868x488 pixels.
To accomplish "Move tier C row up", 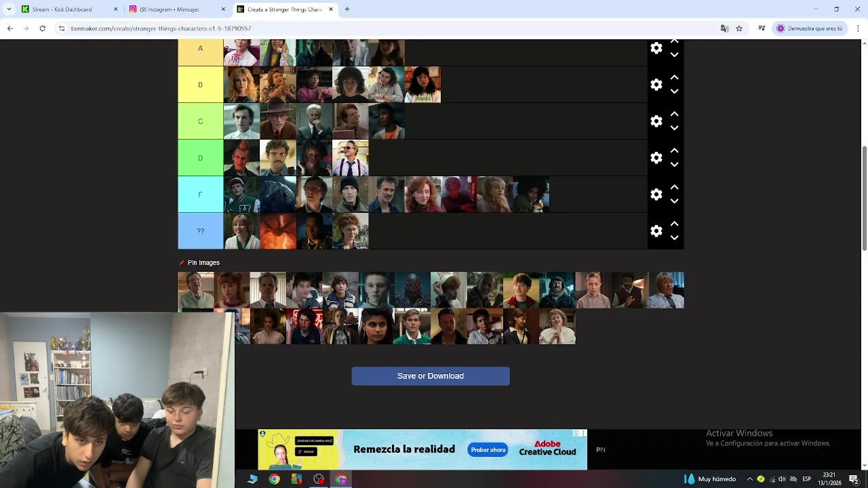I will click(674, 115).
